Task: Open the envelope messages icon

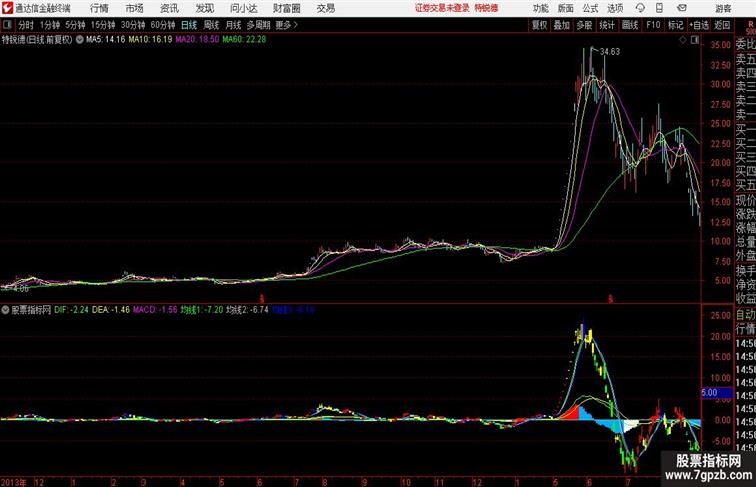Action: [x=682, y=8]
